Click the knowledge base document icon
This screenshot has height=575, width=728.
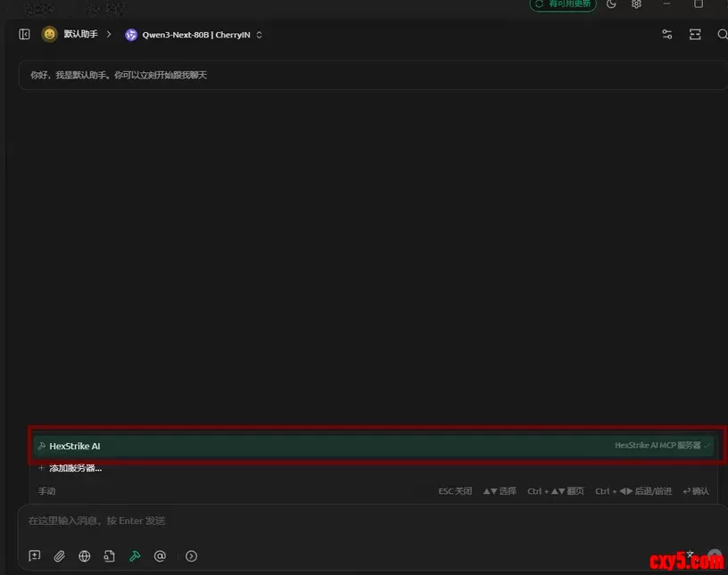(110, 556)
